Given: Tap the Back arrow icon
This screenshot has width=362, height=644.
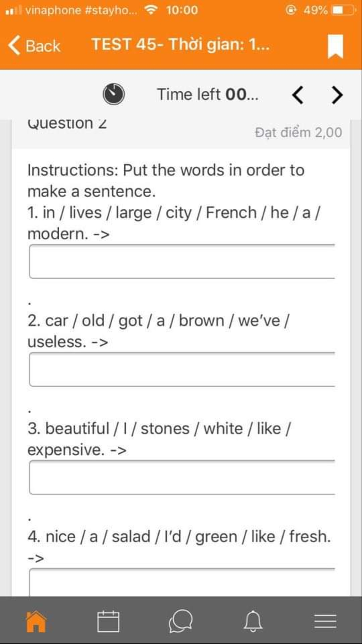Looking at the screenshot, I should pyautogui.click(x=14, y=45).
